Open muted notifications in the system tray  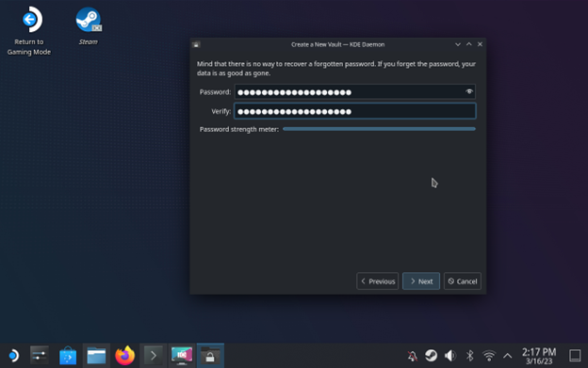click(x=413, y=356)
